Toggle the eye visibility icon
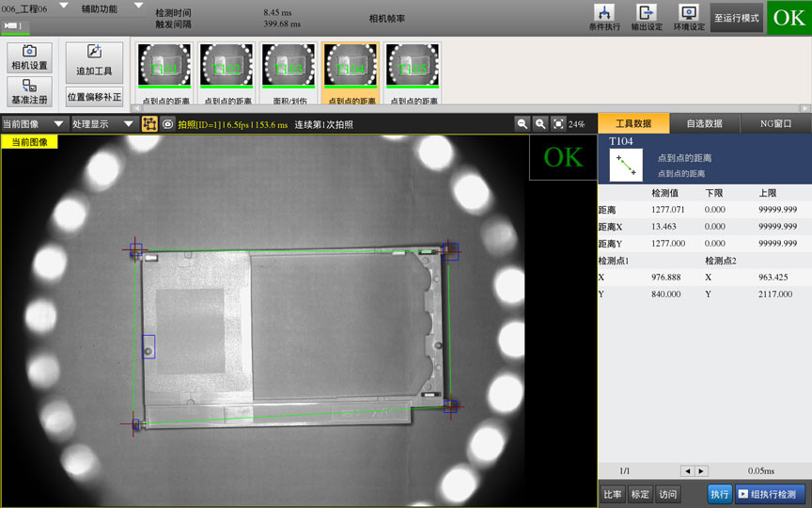 pos(167,123)
